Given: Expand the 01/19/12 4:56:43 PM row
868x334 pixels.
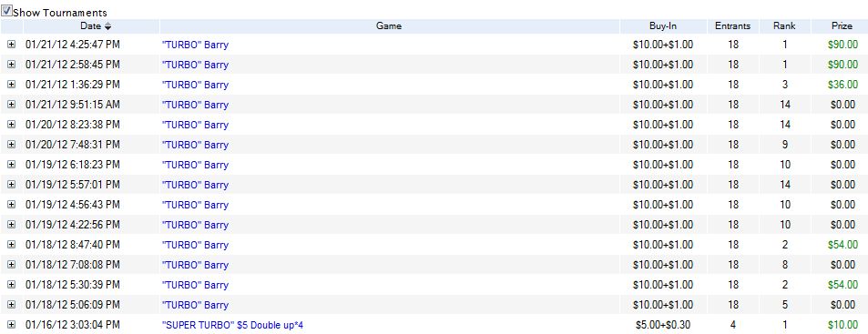Looking at the screenshot, I should pyautogui.click(x=12, y=205).
